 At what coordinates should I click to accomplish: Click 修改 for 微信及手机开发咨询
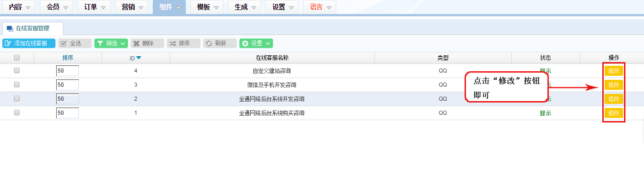[614, 85]
